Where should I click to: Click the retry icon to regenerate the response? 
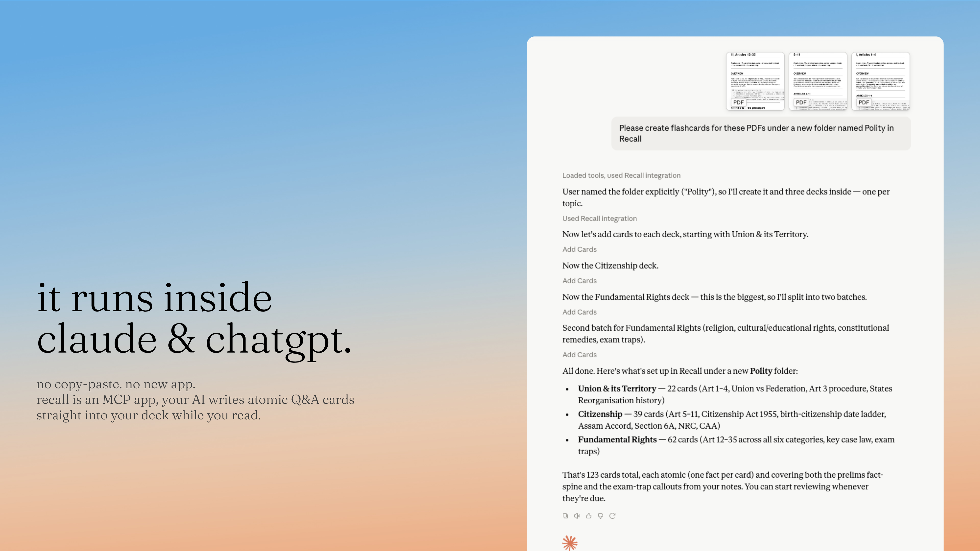coord(612,516)
